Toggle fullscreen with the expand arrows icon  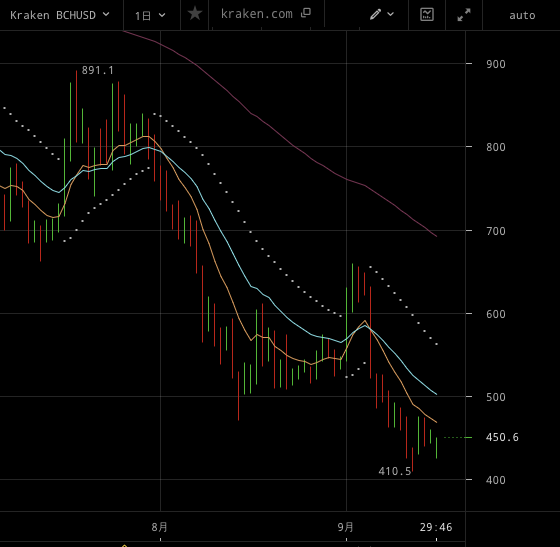click(464, 15)
